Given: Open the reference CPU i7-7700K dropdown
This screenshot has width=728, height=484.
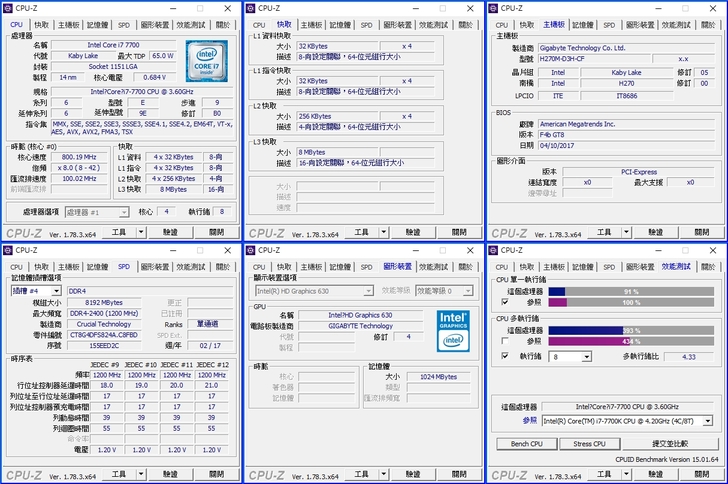Looking at the screenshot, I should [x=708, y=421].
